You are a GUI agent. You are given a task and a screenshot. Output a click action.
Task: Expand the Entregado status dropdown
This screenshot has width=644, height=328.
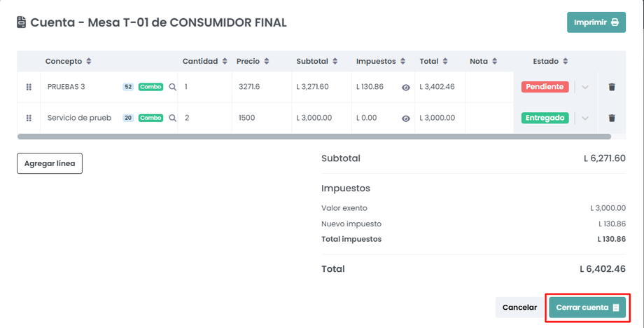coord(585,118)
